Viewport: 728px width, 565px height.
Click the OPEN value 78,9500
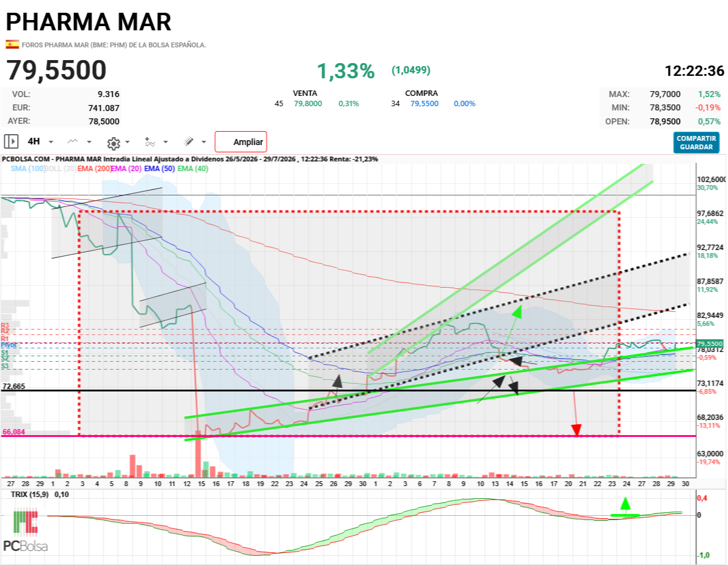666,121
